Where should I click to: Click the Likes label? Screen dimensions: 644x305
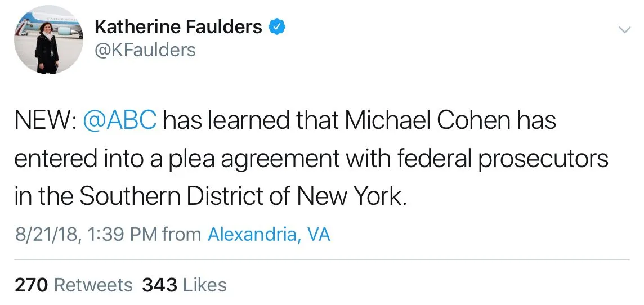point(205,285)
